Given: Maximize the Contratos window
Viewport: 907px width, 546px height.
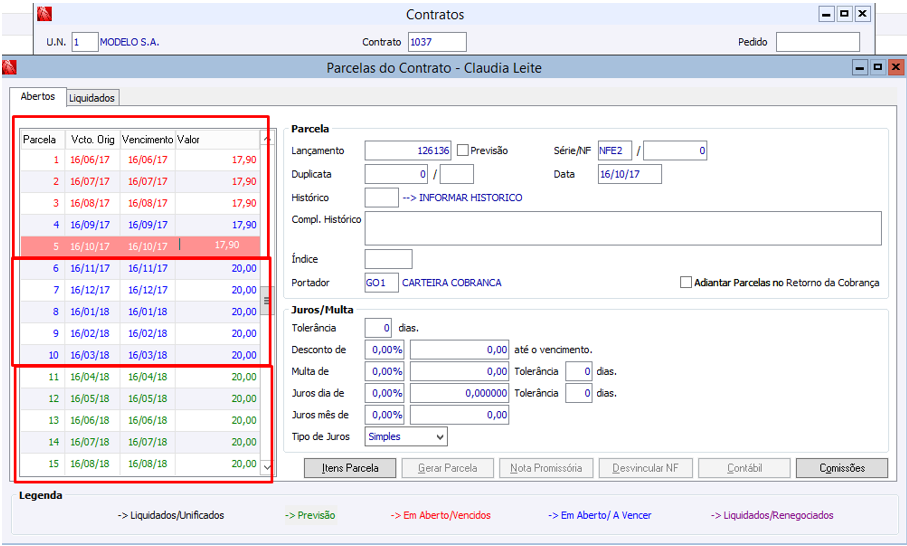Looking at the screenshot, I should click(845, 14).
